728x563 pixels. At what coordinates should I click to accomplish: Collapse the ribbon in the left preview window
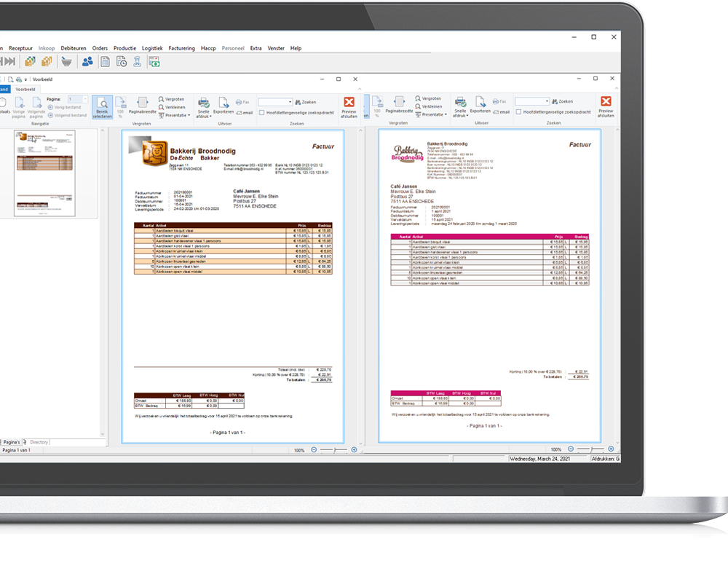(360, 89)
